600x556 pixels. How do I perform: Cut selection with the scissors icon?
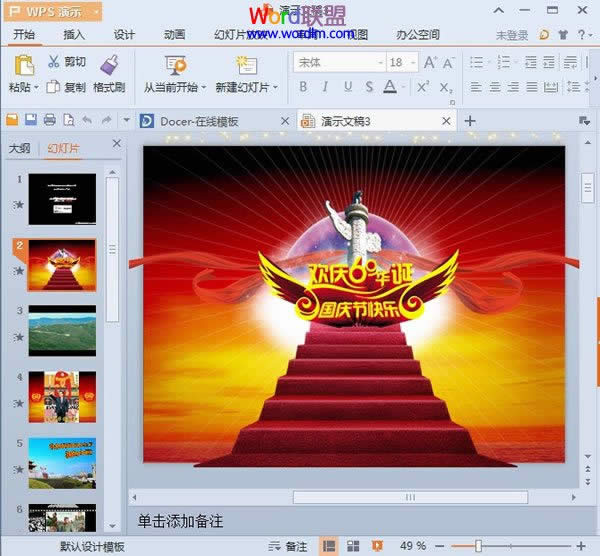(x=54, y=61)
